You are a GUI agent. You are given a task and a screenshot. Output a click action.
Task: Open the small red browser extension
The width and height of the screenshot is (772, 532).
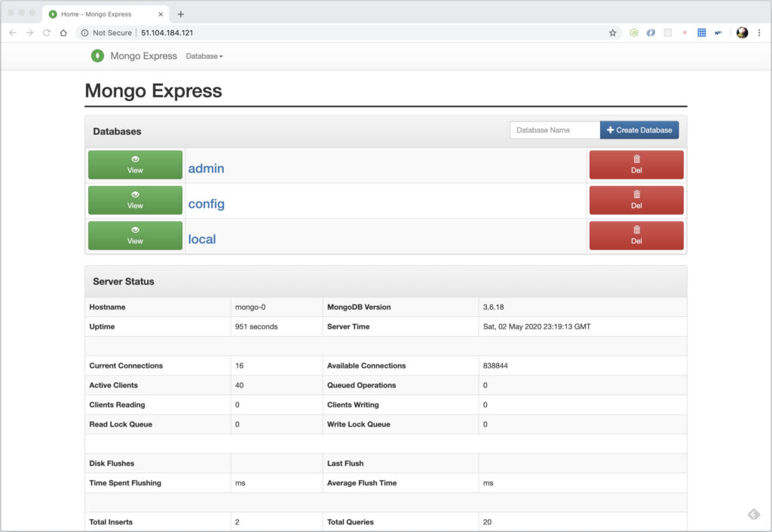[685, 33]
